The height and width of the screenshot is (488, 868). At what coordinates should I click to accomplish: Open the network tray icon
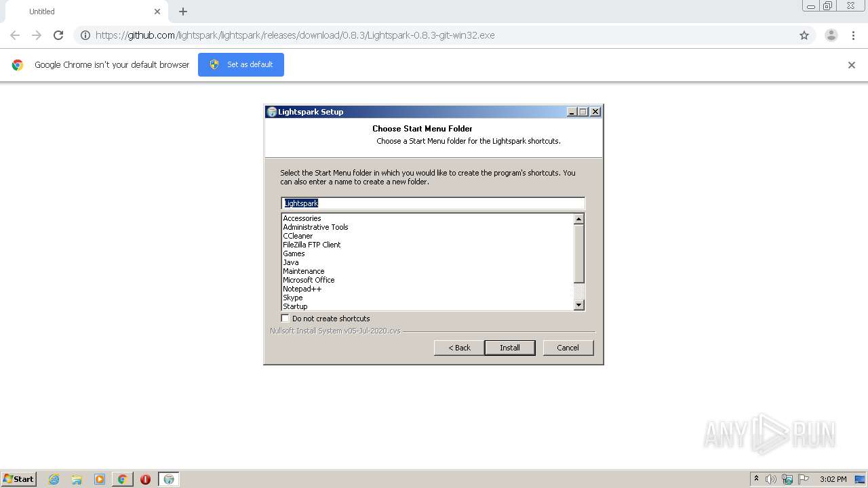click(787, 479)
